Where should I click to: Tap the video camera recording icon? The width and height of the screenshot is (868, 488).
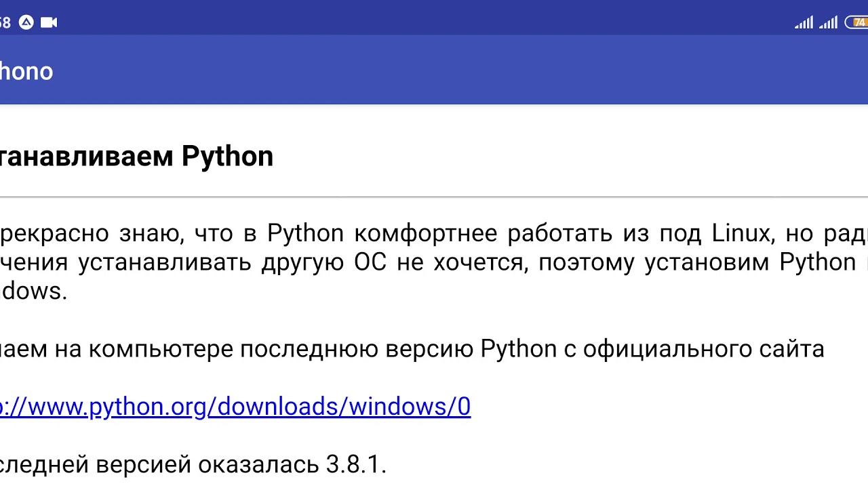tap(48, 22)
